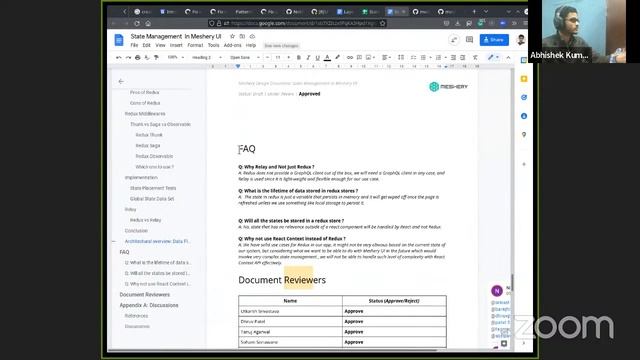Jump to Document Reviewers in the outline
640x360 pixels.
[144, 295]
